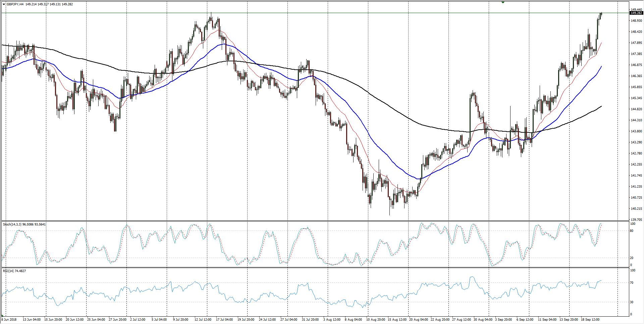Click the 80 level on Stochastic scale
This screenshot has width=644, height=324.
coord(632,231)
